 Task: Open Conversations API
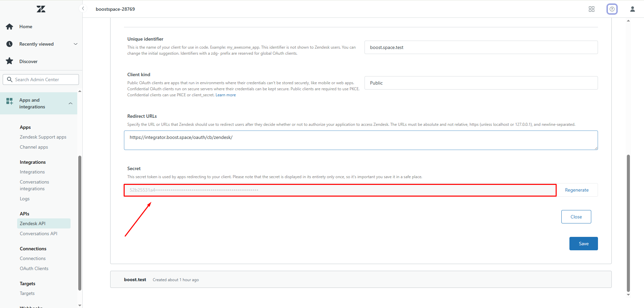click(x=39, y=234)
